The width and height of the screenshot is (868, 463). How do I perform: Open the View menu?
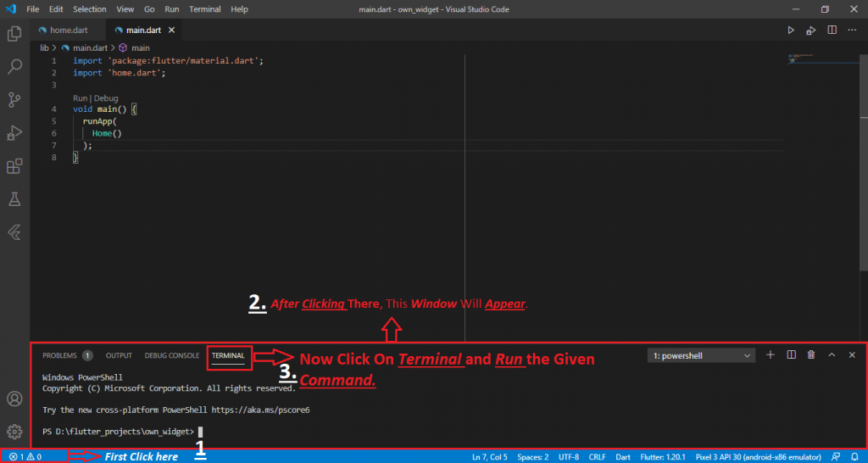(125, 9)
